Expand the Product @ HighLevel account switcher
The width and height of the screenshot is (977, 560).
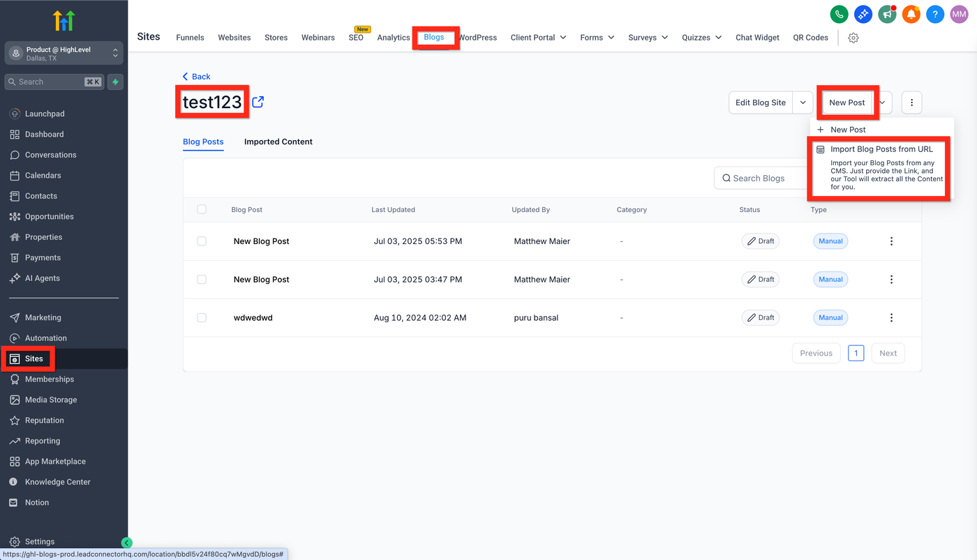[x=64, y=53]
